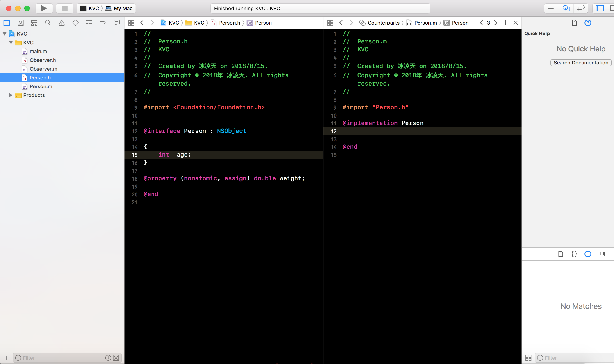The height and width of the screenshot is (364, 614).
Task: Open the Test navigator diamond icon
Action: tap(75, 23)
